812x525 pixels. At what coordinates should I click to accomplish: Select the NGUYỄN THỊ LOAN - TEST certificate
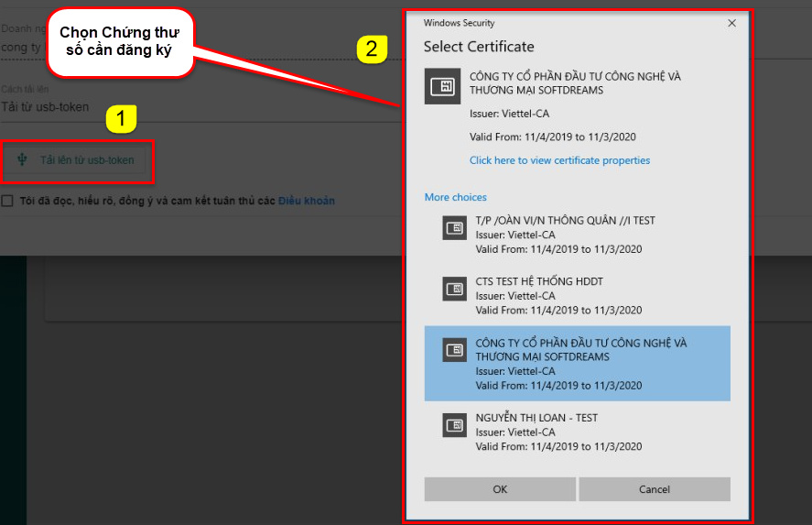[578, 432]
